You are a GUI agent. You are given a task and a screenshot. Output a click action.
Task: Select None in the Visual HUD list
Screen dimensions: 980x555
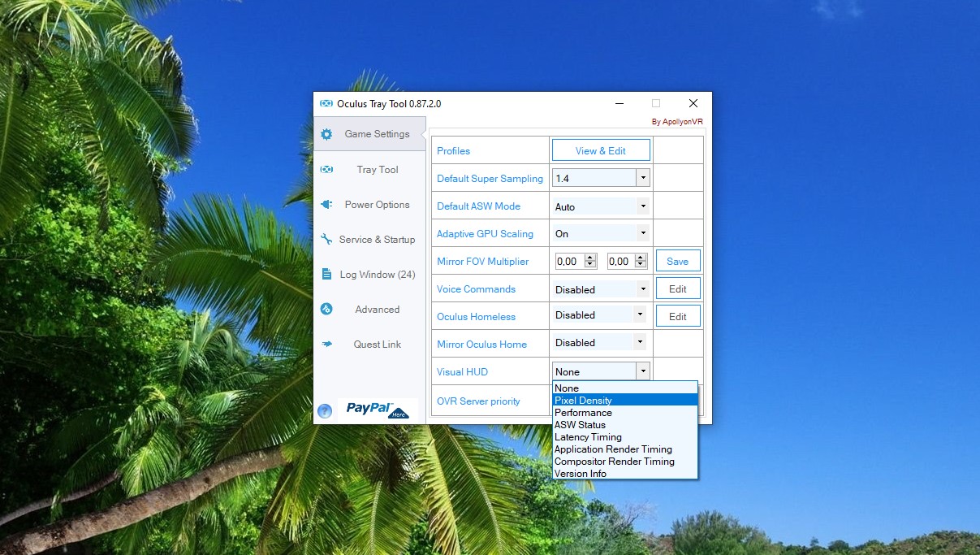point(624,388)
